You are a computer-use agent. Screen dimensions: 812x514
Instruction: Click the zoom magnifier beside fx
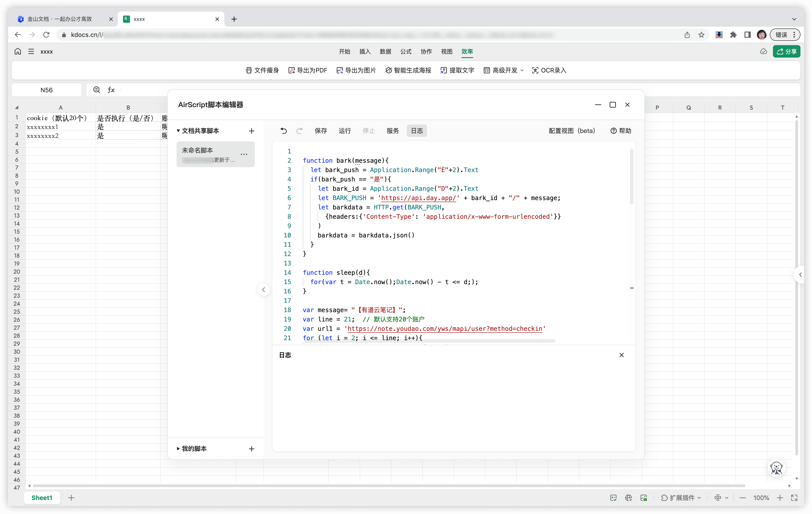97,90
